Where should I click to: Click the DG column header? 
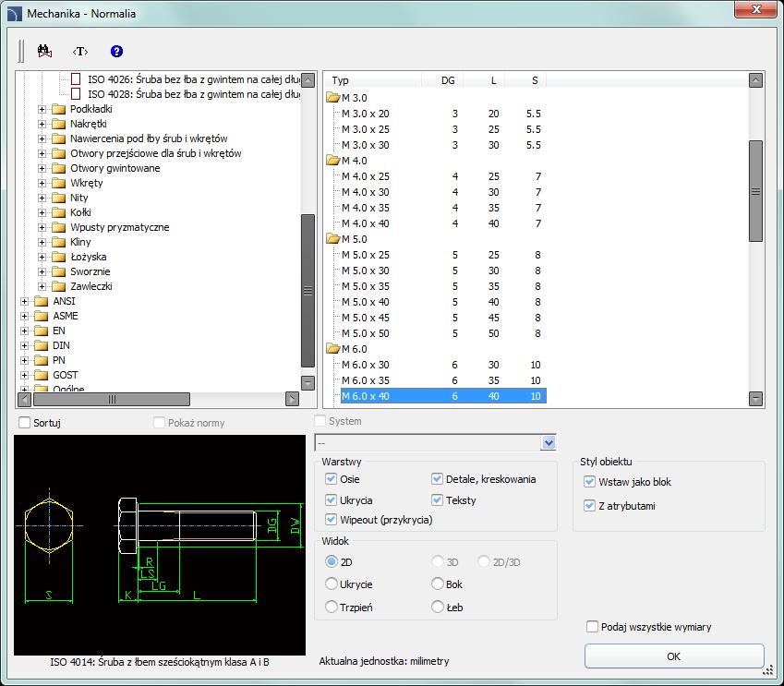tap(442, 80)
